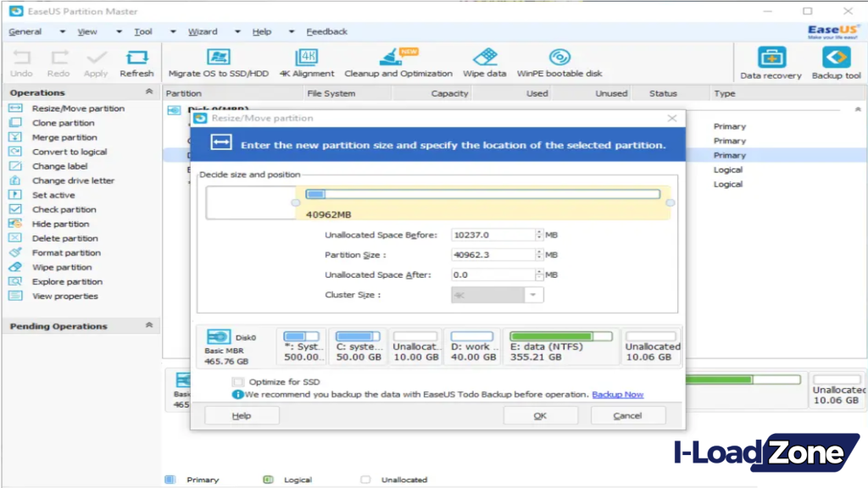The height and width of the screenshot is (488, 868).
Task: Confirm partition resize with OK
Action: pos(540,415)
